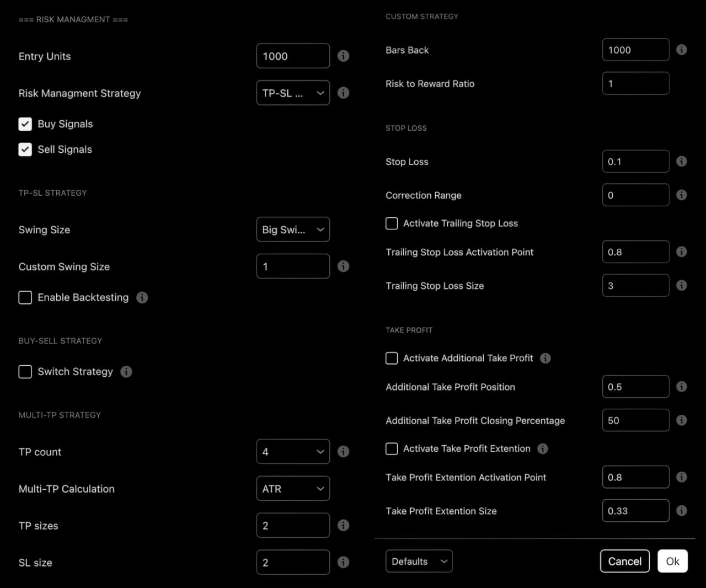Click inside the Risk to Reward Ratio field

635,83
